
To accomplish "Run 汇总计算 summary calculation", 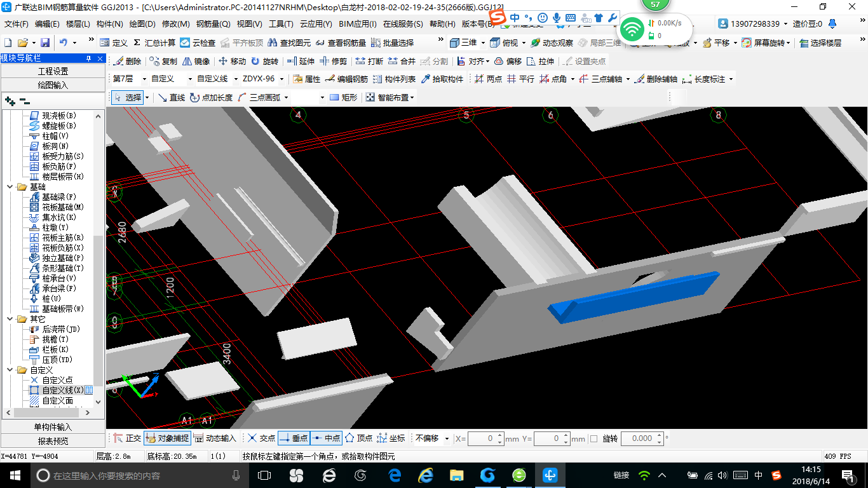I will [154, 43].
